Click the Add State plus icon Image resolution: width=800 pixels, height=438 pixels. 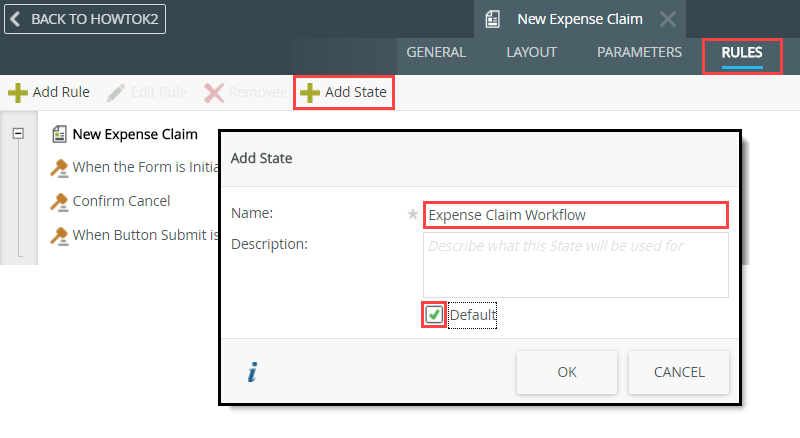310,93
